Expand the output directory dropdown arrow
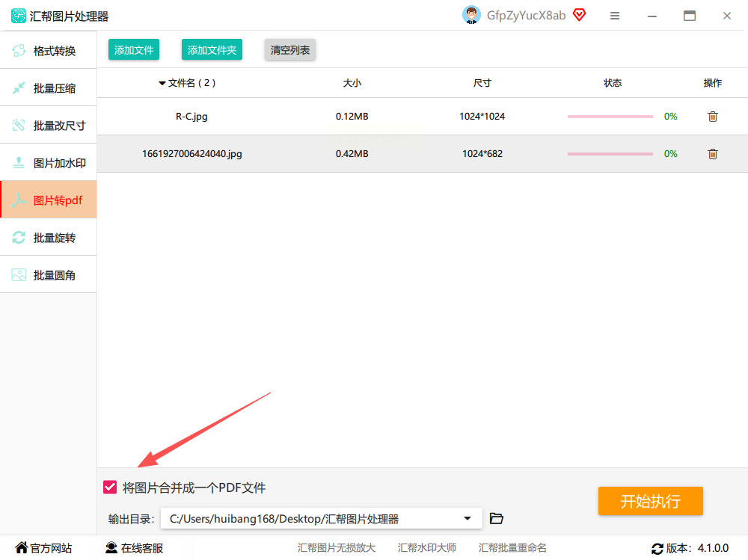The width and height of the screenshot is (748, 560). (467, 518)
